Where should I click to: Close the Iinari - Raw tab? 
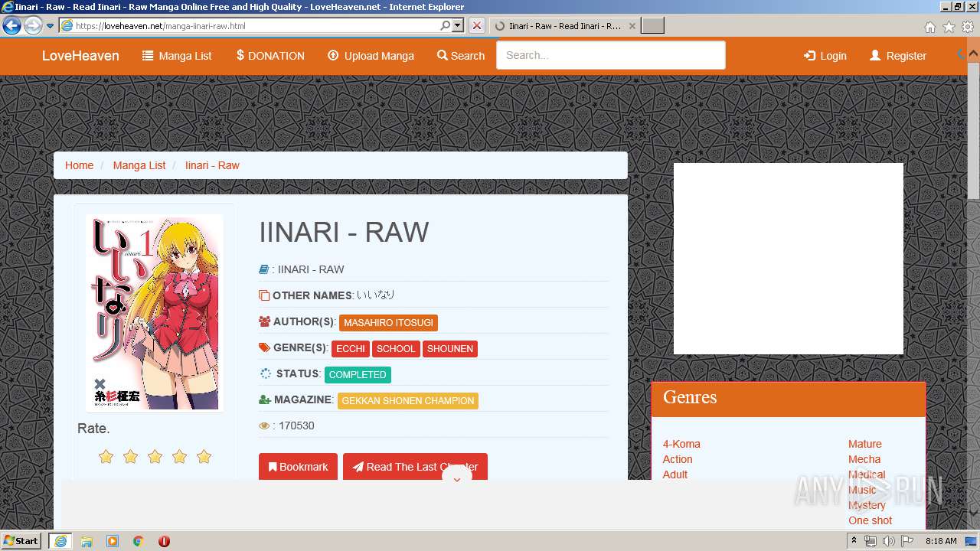click(x=632, y=25)
